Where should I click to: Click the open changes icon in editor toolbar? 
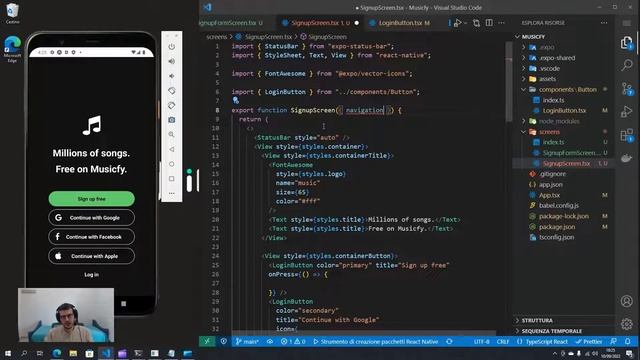(476, 23)
